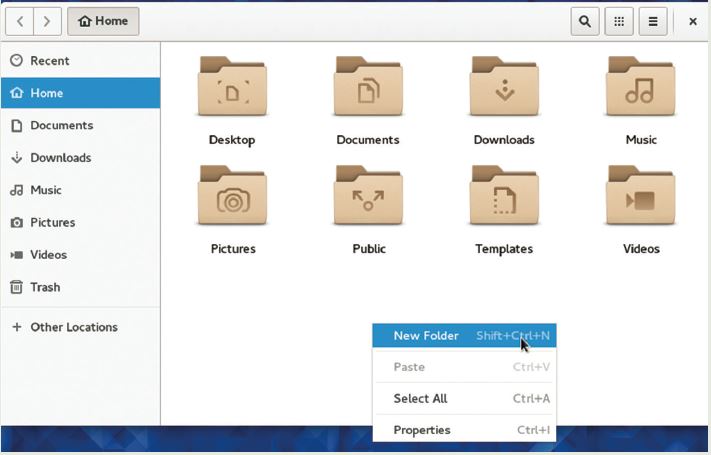
Task: Choose Properties from the context menu
Action: coord(464,430)
